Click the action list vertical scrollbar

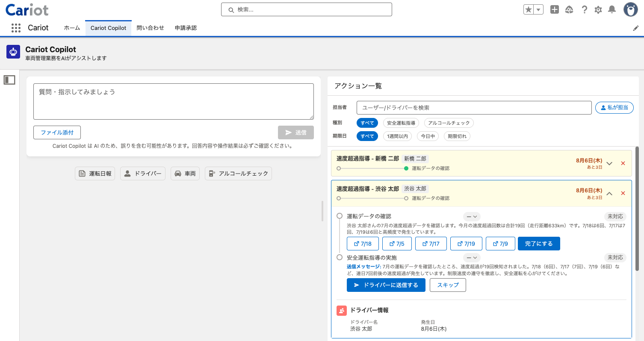click(637, 209)
